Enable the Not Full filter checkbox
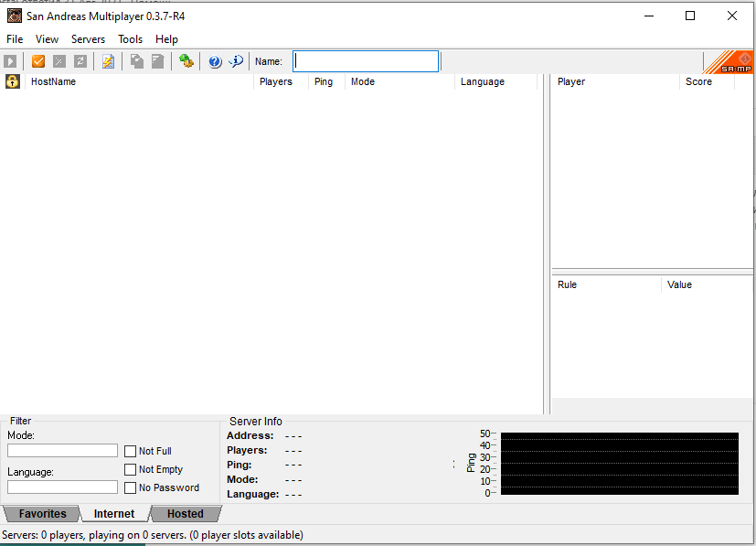Viewport: 756px width, 546px height. (131, 451)
